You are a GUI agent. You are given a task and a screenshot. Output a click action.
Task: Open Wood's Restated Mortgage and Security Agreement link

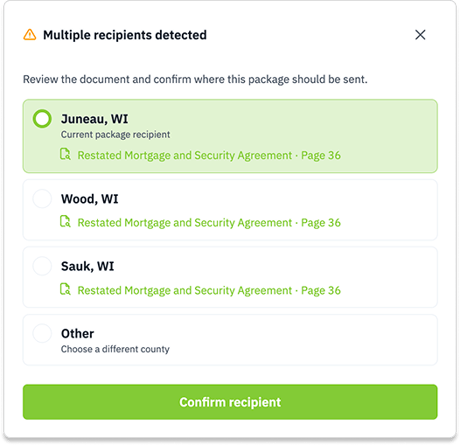209,223
